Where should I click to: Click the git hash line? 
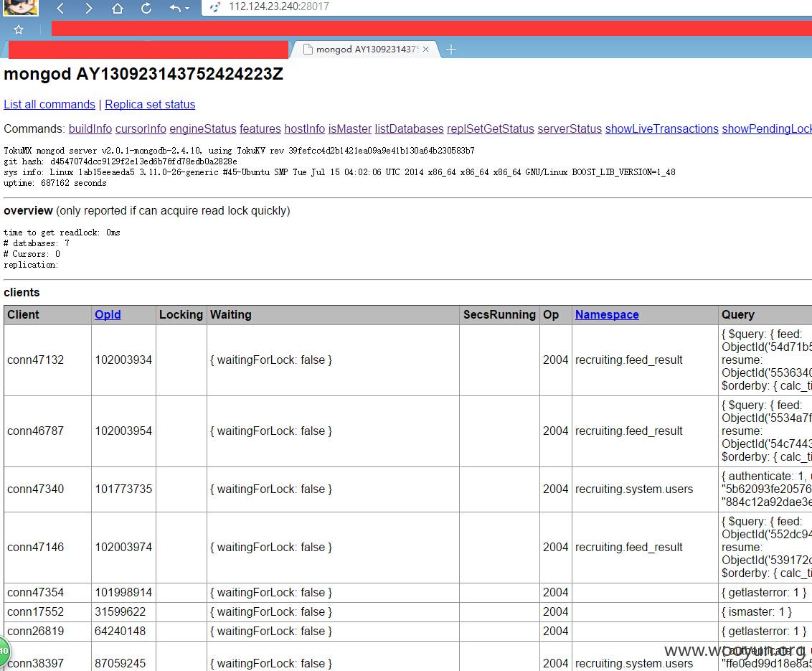click(120, 161)
